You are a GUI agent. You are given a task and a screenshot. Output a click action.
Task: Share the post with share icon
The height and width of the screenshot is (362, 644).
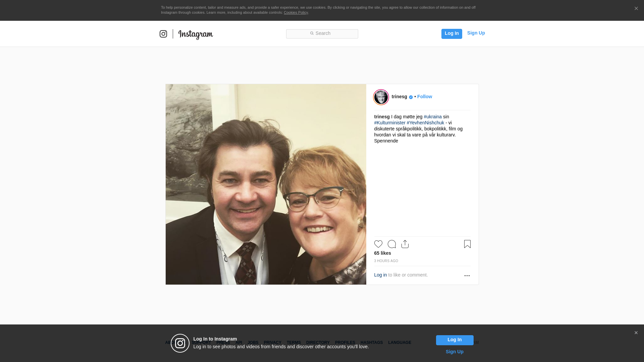(405, 244)
